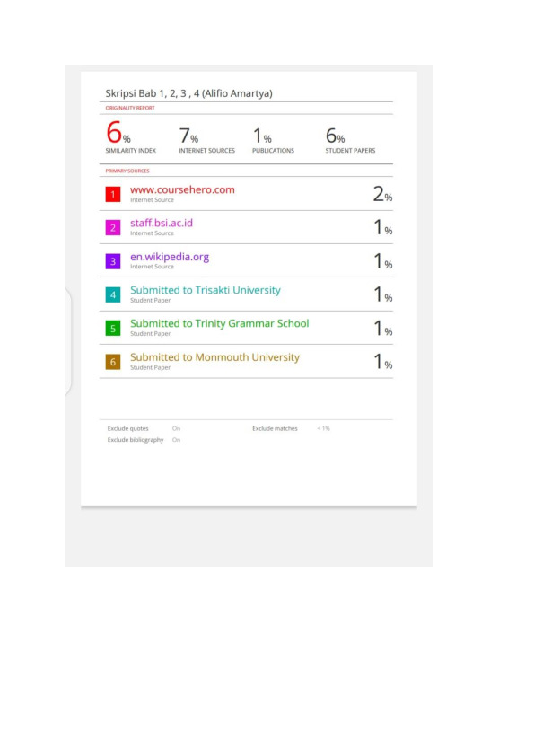Click the 7% internet sources value
Screen dimensions: 534x756
(x=188, y=136)
